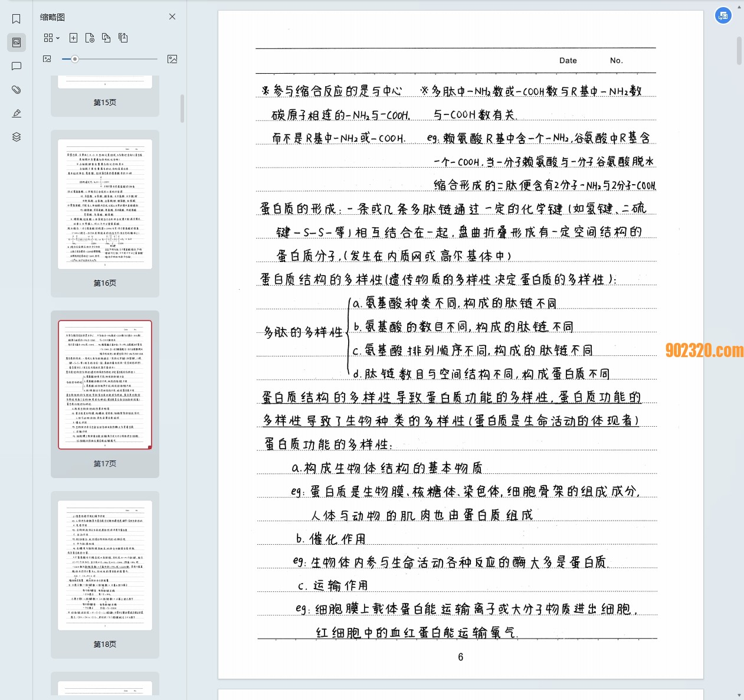This screenshot has height=700, width=744.
Task: Open the comments panel icon
Action: click(17, 66)
